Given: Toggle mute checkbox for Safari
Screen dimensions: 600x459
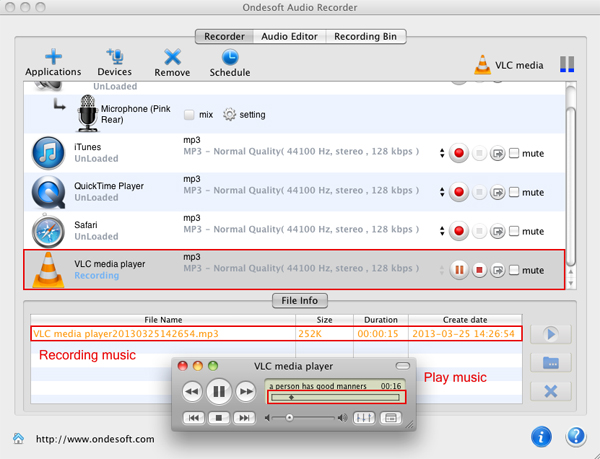Looking at the screenshot, I should click(514, 231).
